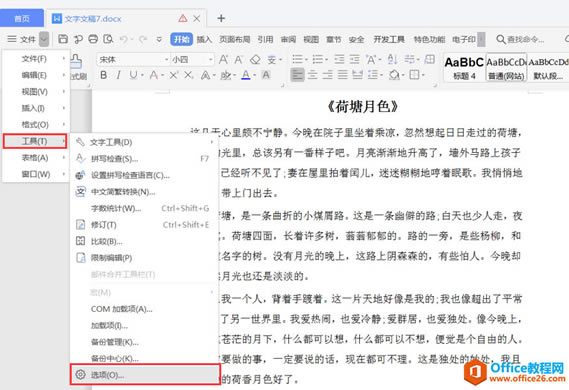Open the 开发工具 ribbon tab
This screenshot has width=569, height=390.
389,39
